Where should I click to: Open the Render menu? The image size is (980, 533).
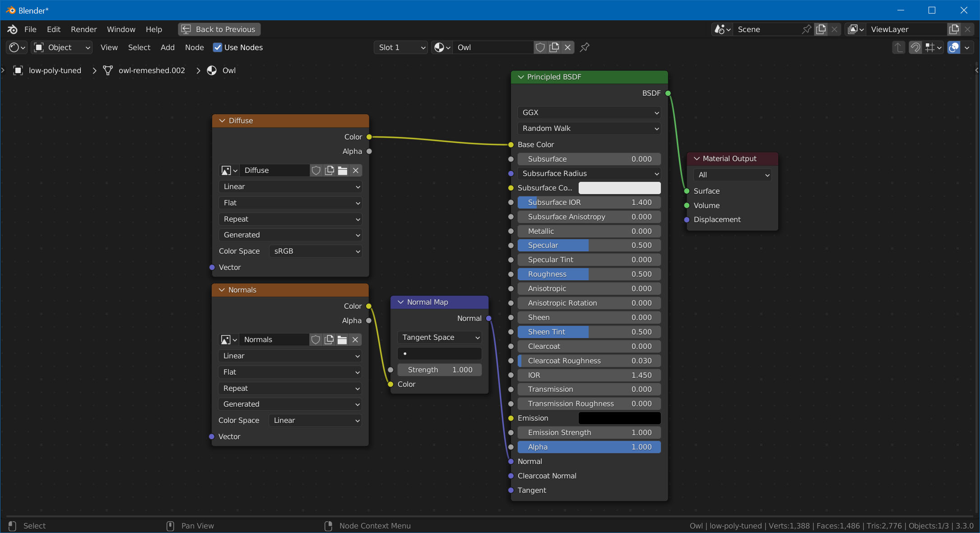click(84, 29)
